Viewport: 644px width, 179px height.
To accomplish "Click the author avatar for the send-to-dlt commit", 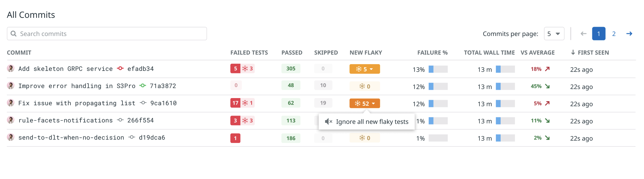I will 11,138.
